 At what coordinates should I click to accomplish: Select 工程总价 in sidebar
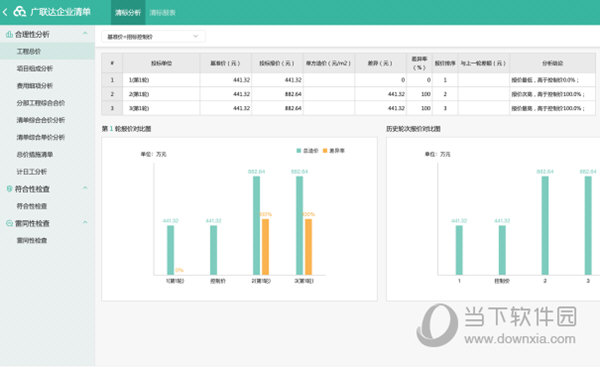47,51
